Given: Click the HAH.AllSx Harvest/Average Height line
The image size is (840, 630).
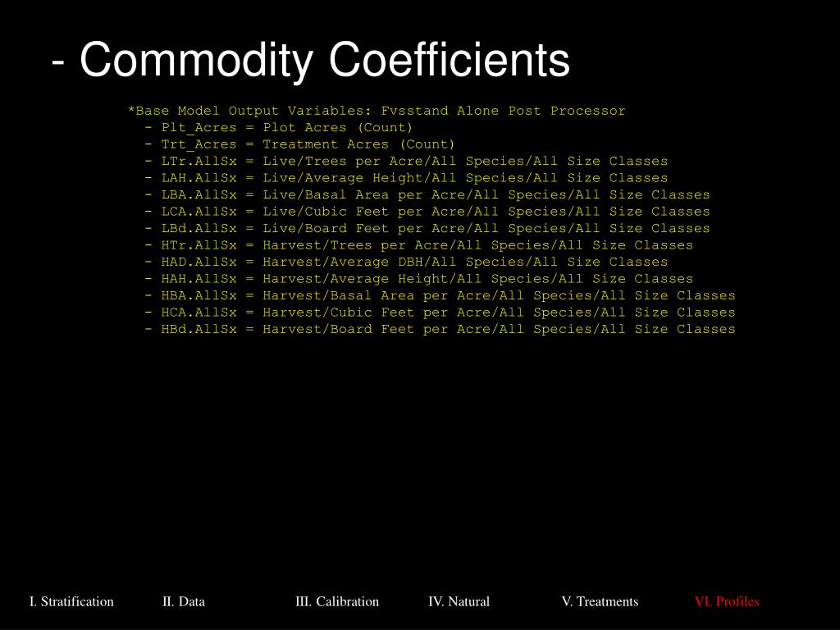Looking at the screenshot, I should click(x=418, y=279).
